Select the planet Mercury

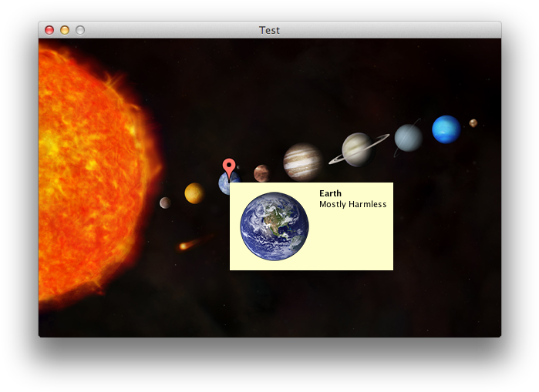pos(165,203)
